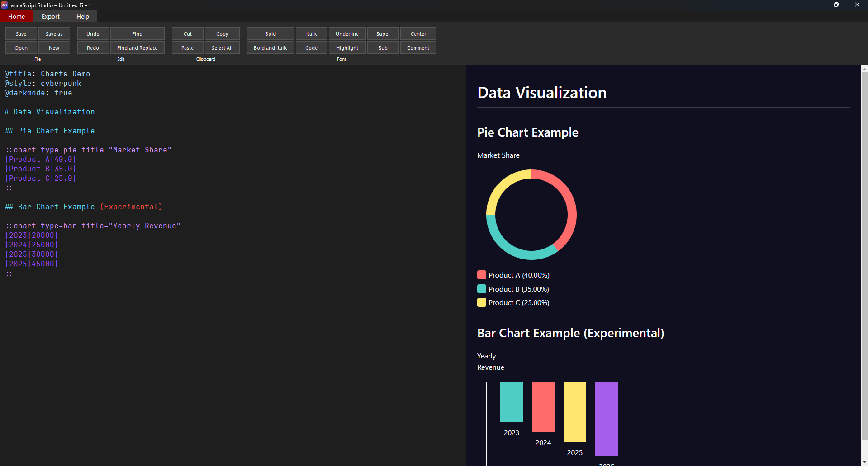Click the yellow 2025 bar in chart
The width and height of the screenshot is (868, 466).
point(575,412)
